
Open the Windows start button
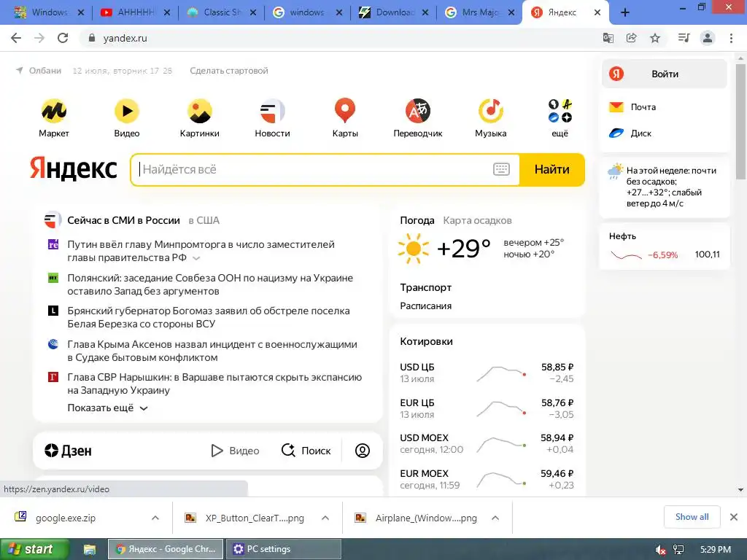[x=34, y=549]
